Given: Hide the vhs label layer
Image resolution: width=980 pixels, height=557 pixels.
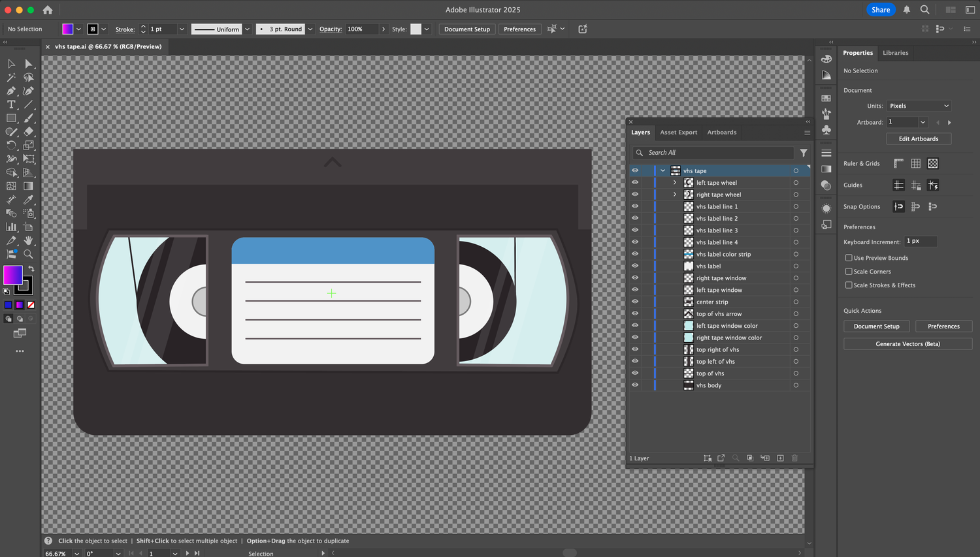Looking at the screenshot, I should click(x=634, y=266).
